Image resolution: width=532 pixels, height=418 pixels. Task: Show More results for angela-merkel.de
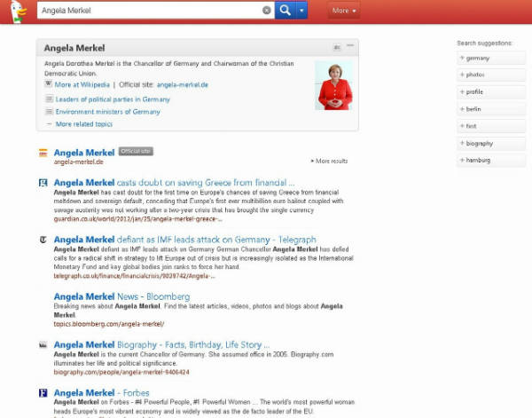coord(329,162)
